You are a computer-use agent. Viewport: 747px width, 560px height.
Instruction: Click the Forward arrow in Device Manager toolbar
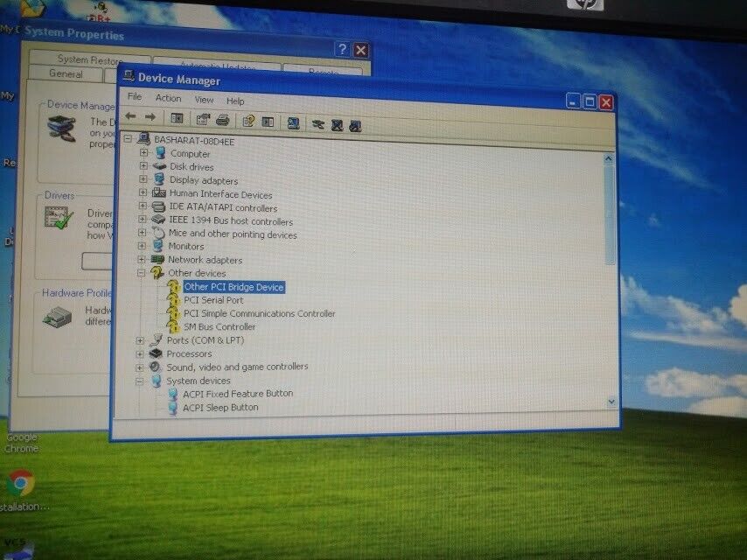[x=150, y=116]
